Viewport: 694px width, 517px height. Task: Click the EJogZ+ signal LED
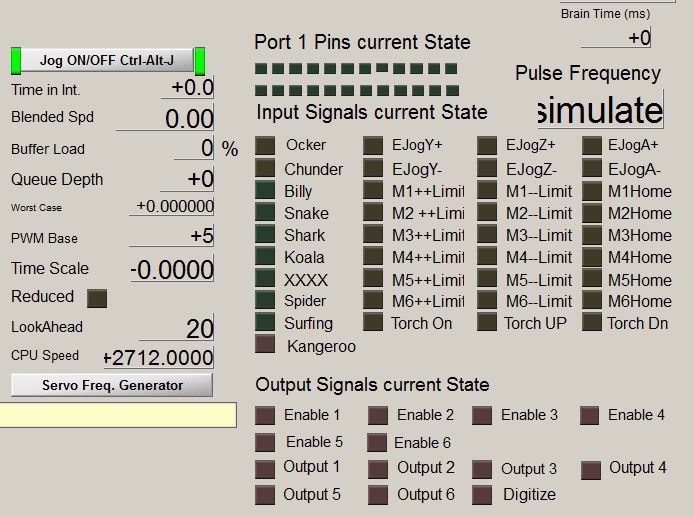487,146
